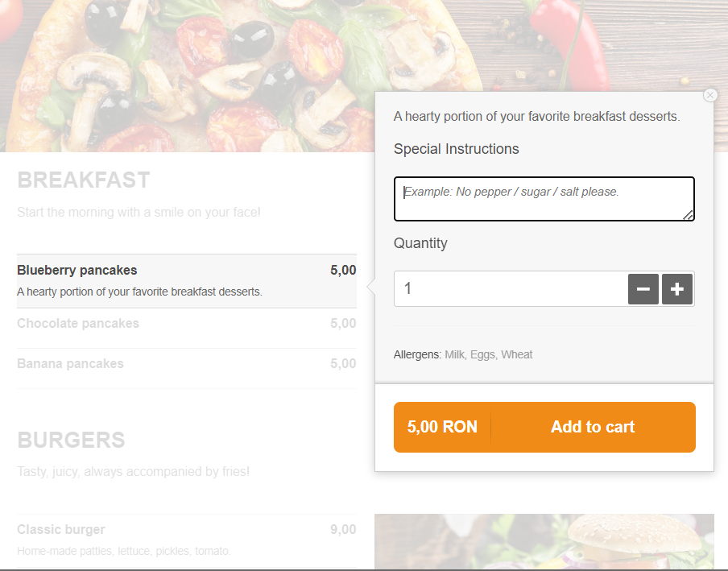This screenshot has width=728, height=571.
Task: Increase quantity with the plus button
Action: coord(677,289)
